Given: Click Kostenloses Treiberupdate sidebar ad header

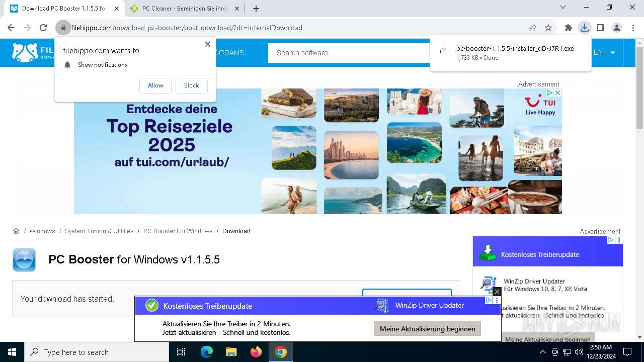Looking at the screenshot, I should click(548, 251).
